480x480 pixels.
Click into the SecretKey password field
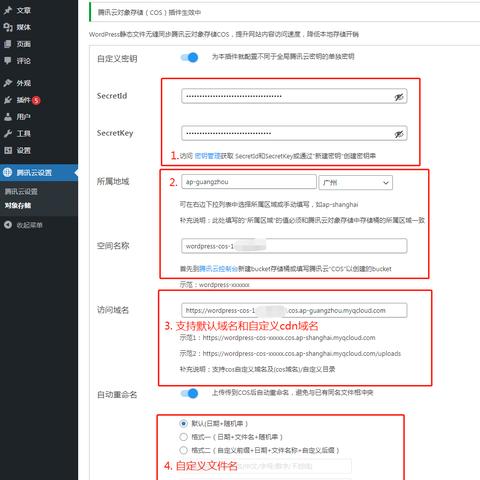[x=294, y=134]
